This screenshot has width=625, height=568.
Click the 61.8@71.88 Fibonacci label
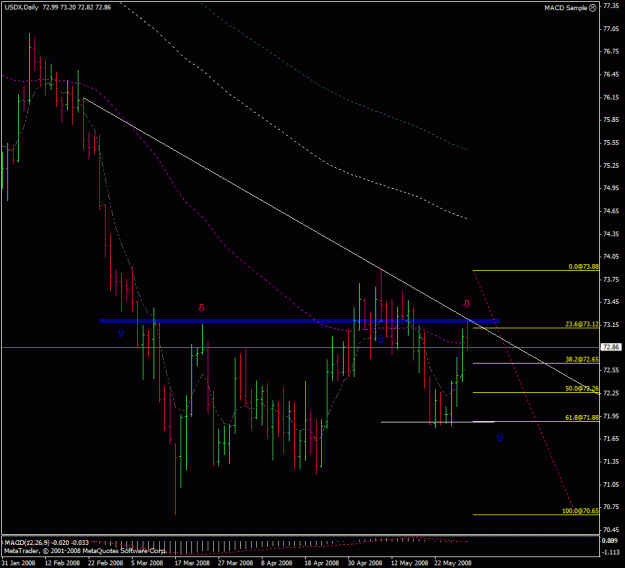[582, 417]
